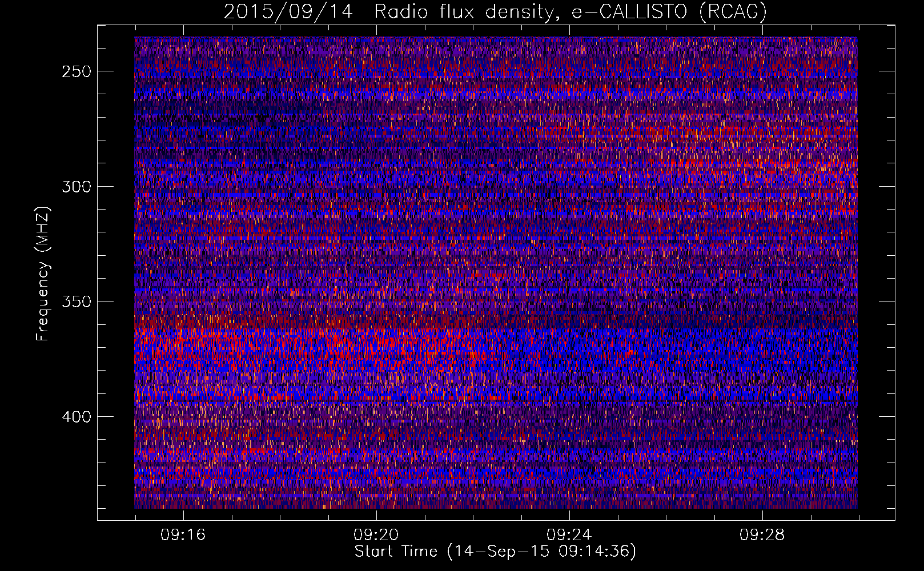
Task: Click the '09:16' time tick label
Action: click(x=183, y=534)
